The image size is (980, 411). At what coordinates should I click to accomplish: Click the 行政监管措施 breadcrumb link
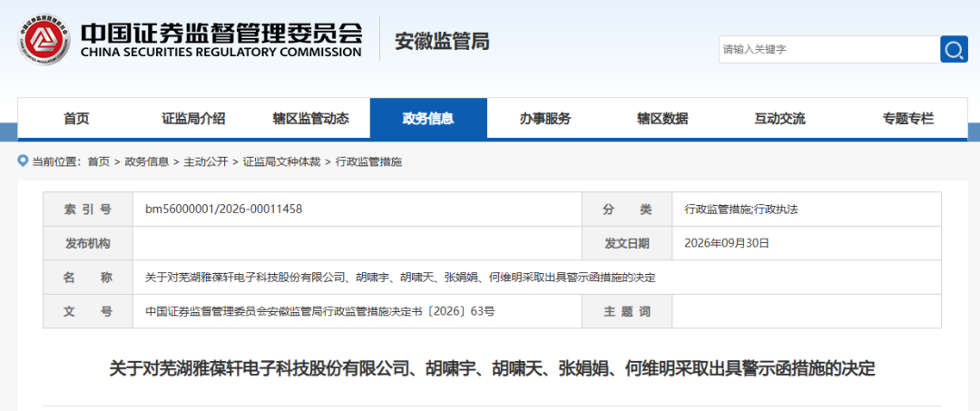pyautogui.click(x=368, y=161)
